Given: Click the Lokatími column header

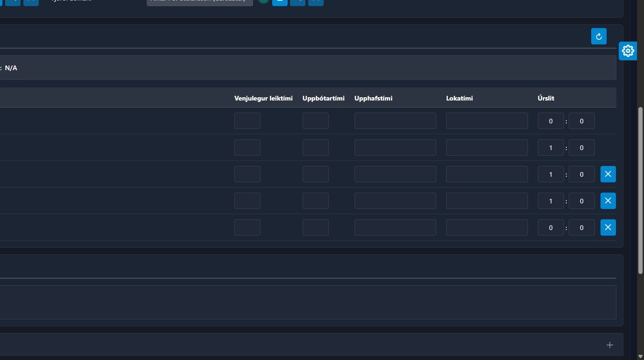Looking at the screenshot, I should (459, 98).
